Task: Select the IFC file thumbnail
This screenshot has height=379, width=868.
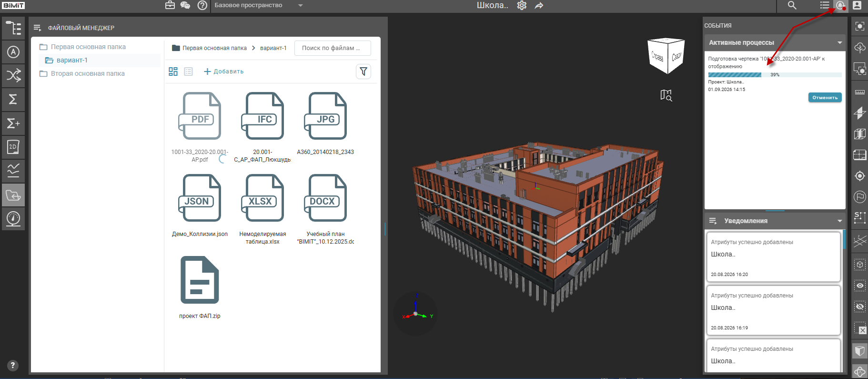Action: (262, 116)
